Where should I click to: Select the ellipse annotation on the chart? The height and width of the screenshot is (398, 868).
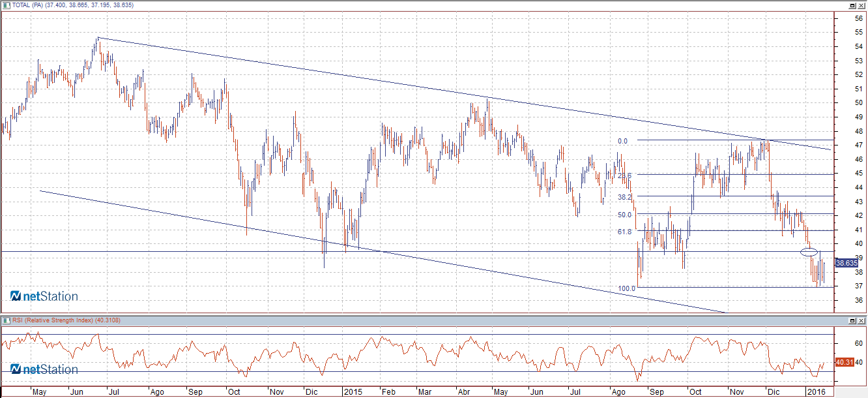coord(809,252)
